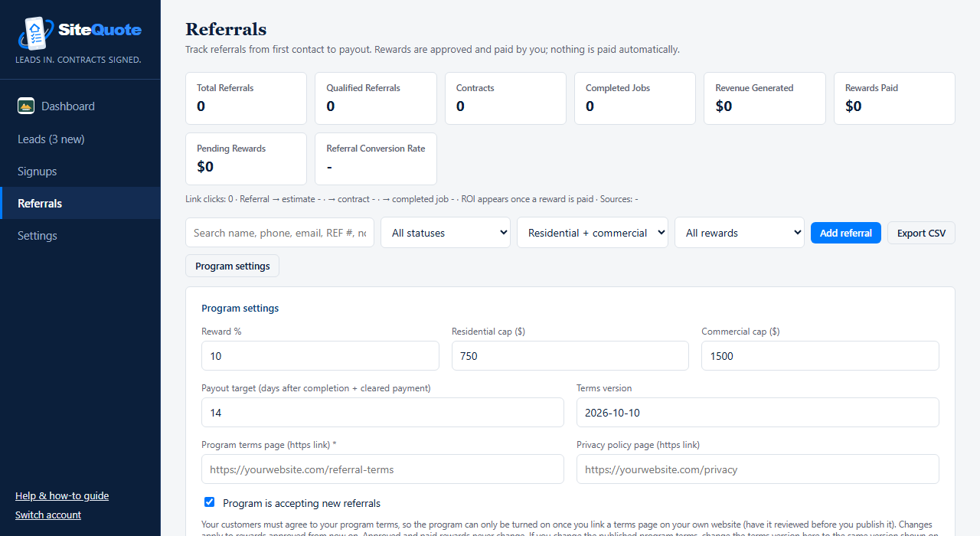Screen dimensions: 980x536
Task: Click the Contracts stat card
Action: click(x=505, y=98)
